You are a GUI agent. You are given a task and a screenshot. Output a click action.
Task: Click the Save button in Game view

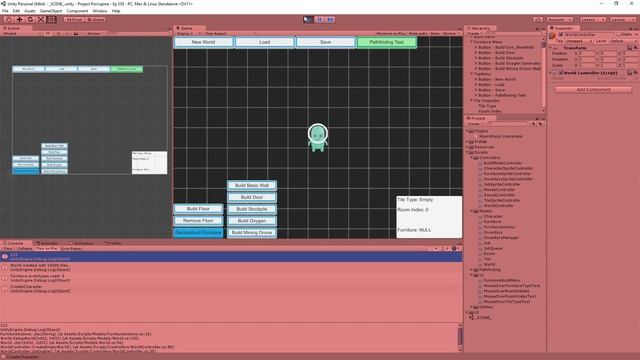[325, 42]
